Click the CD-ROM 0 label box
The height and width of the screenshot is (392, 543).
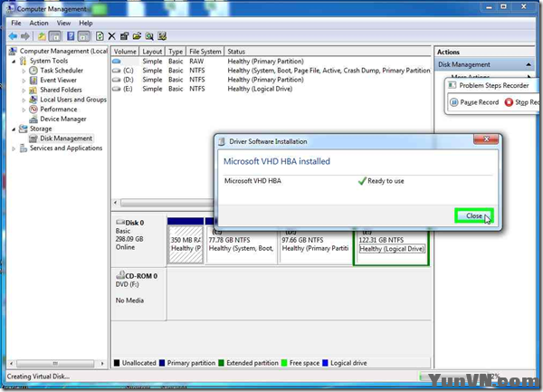pyautogui.click(x=138, y=294)
